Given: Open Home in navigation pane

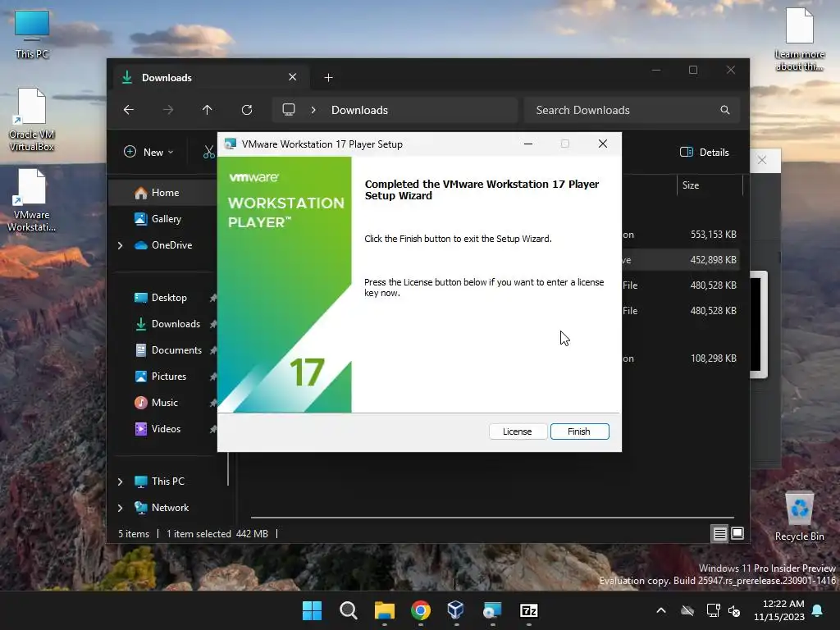Looking at the screenshot, I should pyautogui.click(x=165, y=192).
